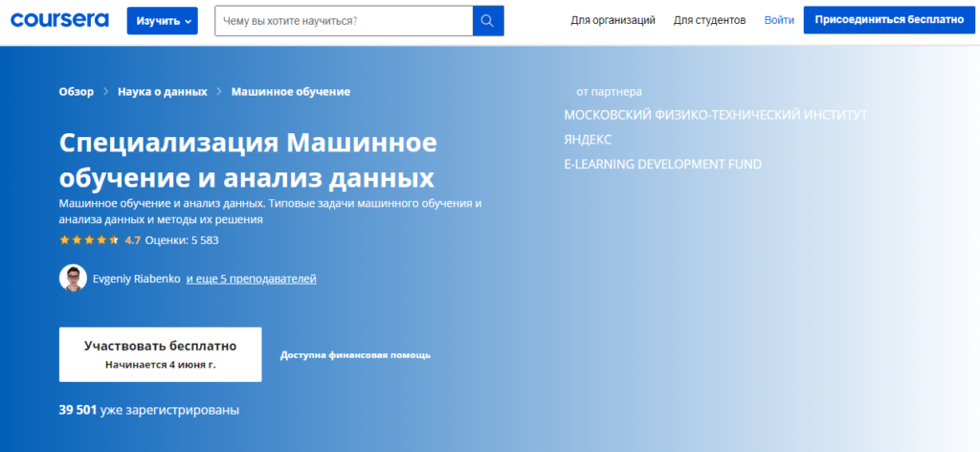Expand the Изучить dropdown menu
The height and width of the screenshot is (452, 980).
pos(162,20)
